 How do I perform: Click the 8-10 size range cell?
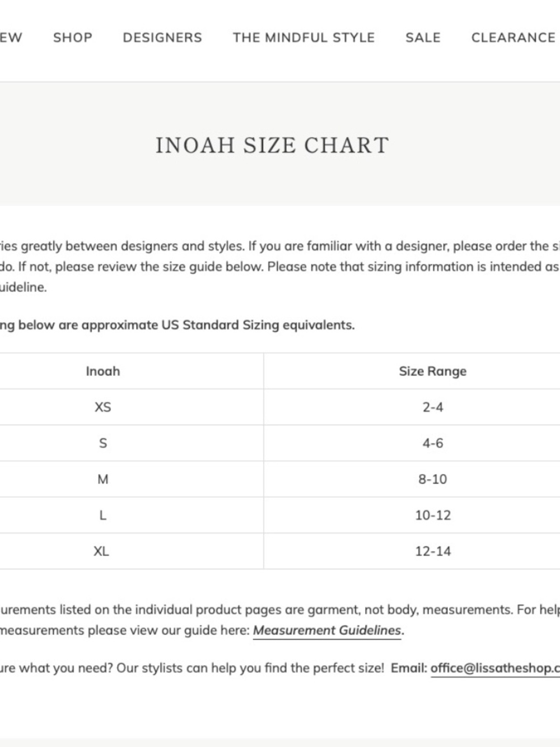[x=433, y=479]
